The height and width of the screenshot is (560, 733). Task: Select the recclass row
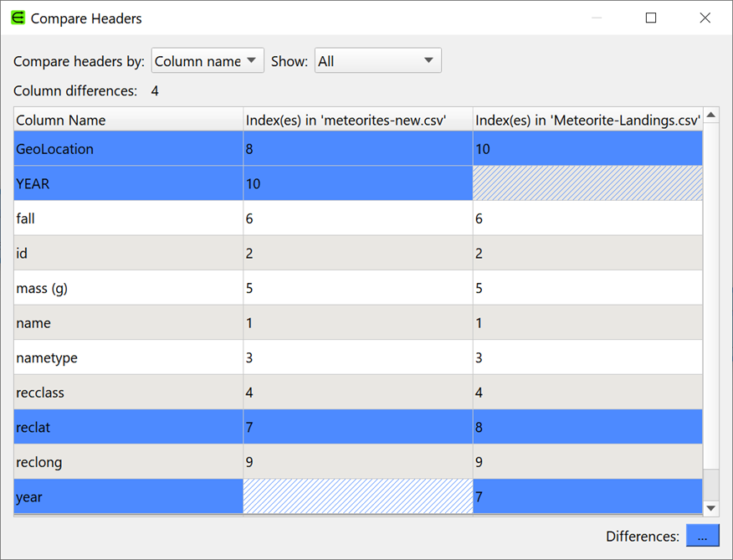click(127, 393)
